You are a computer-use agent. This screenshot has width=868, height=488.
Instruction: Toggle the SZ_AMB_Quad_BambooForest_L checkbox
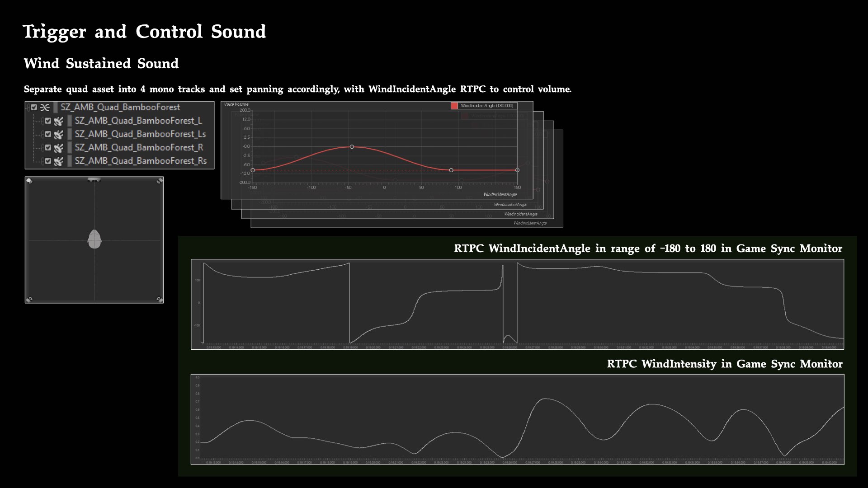tap(48, 121)
